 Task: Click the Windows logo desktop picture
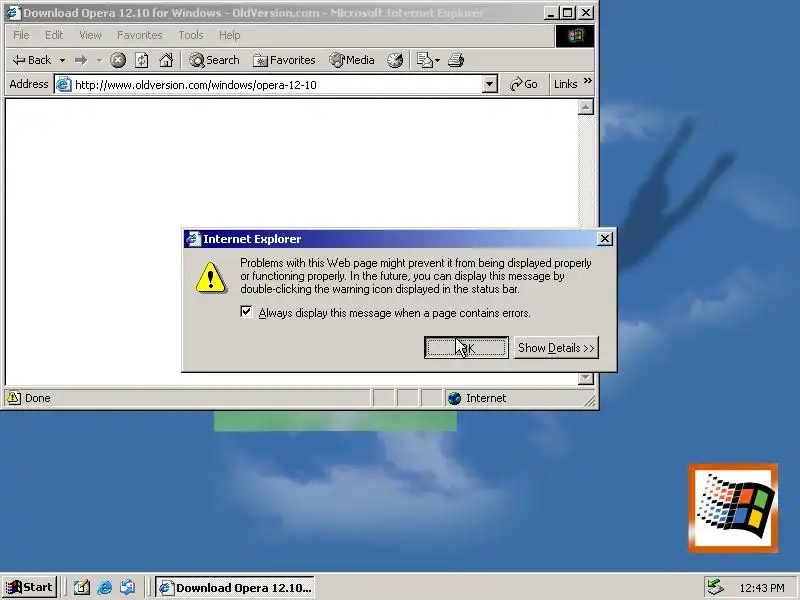(733, 508)
